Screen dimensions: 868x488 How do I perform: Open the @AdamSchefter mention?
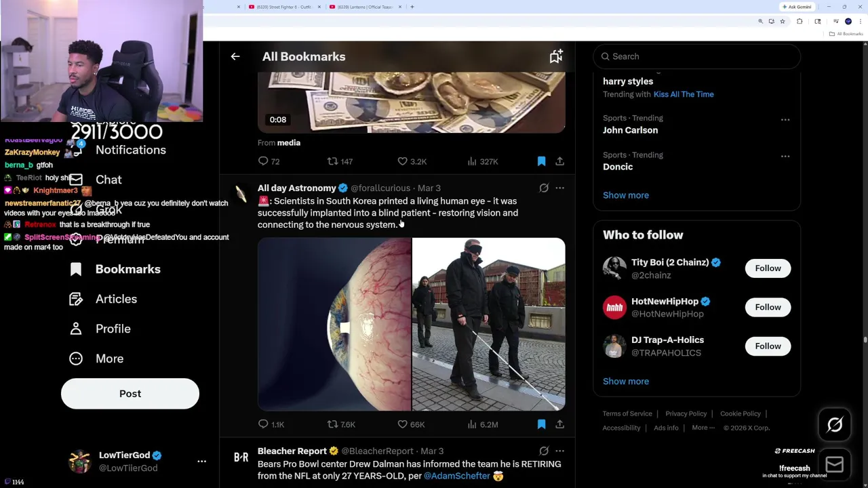[456, 476]
